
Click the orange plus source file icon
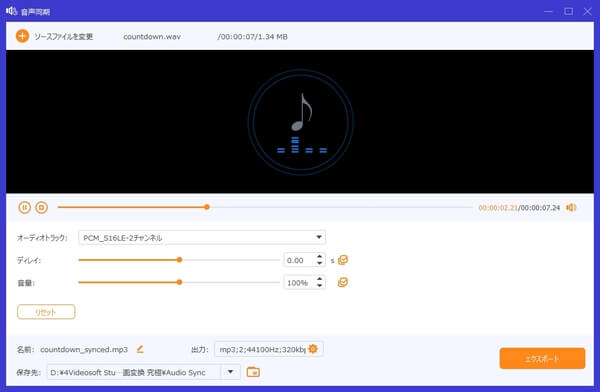22,36
